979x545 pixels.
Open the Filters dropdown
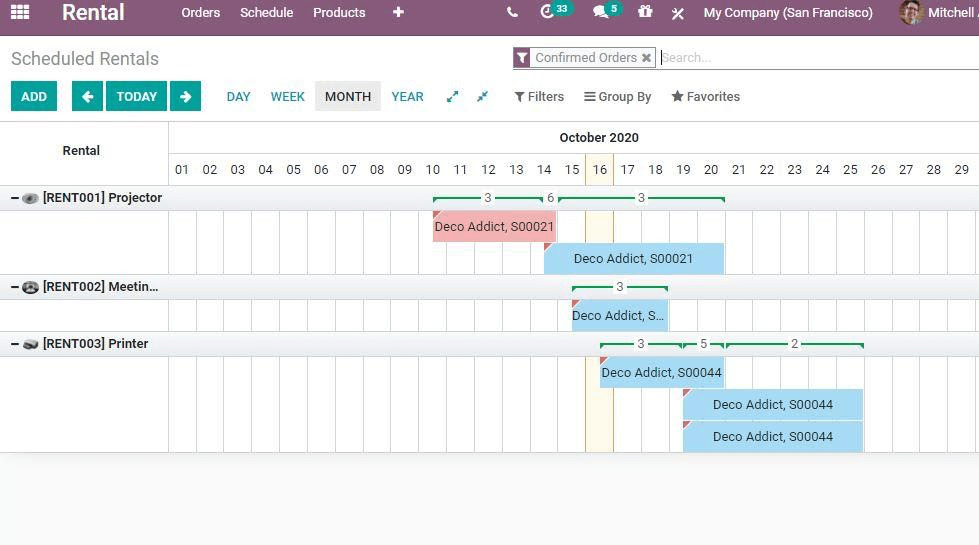(539, 97)
